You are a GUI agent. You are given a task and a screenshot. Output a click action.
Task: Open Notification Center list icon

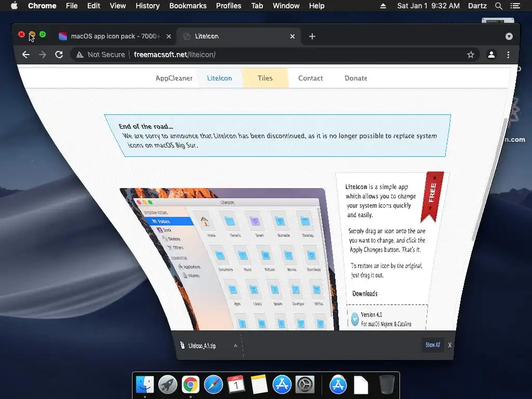(515, 6)
